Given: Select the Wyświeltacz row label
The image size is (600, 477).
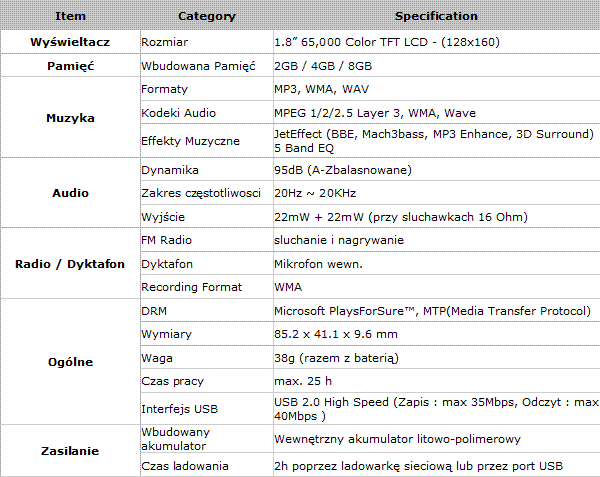Looking at the screenshot, I should click(70, 43).
